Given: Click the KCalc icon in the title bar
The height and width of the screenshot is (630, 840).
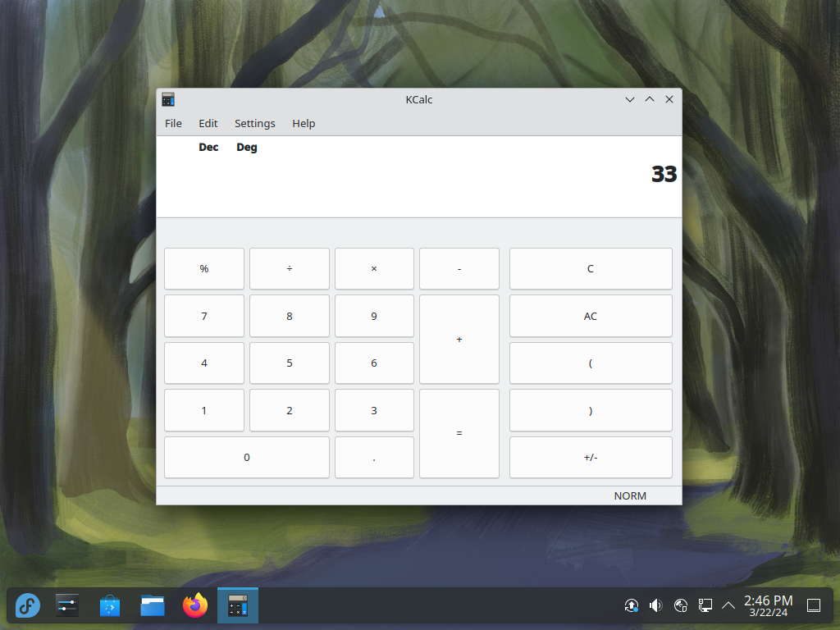Looking at the screenshot, I should click(x=168, y=99).
